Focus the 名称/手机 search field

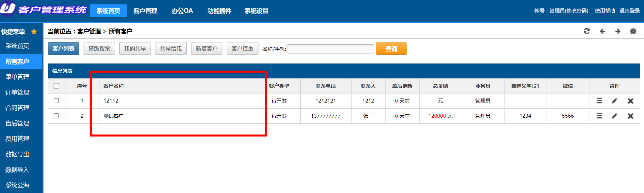(330, 49)
